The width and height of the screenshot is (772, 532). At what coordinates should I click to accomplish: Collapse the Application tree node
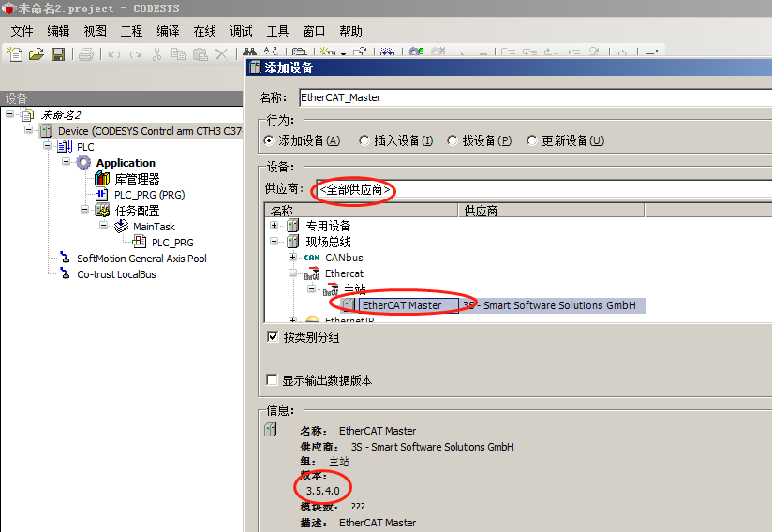66,161
